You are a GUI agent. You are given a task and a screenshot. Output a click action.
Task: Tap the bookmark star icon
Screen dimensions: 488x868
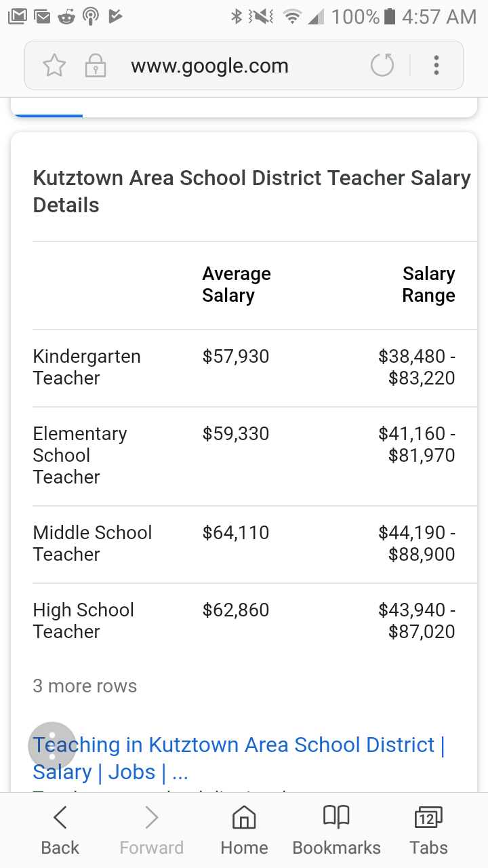click(x=54, y=66)
